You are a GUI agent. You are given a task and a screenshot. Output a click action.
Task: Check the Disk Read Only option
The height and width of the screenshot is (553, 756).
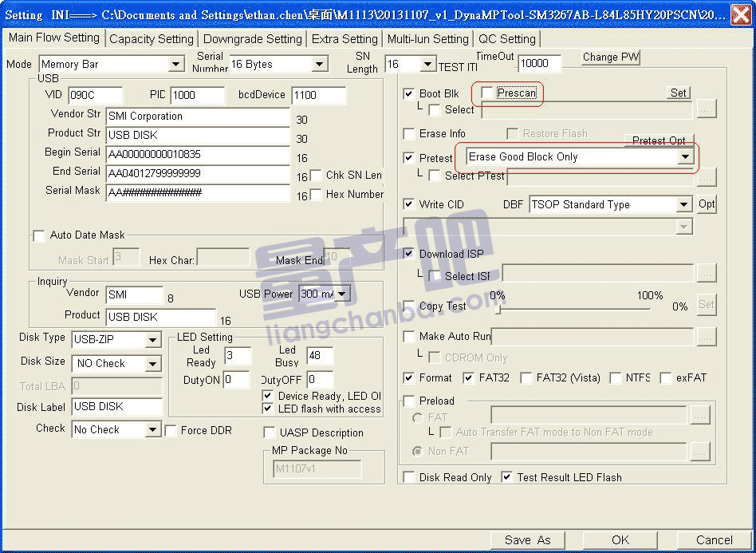(409, 477)
